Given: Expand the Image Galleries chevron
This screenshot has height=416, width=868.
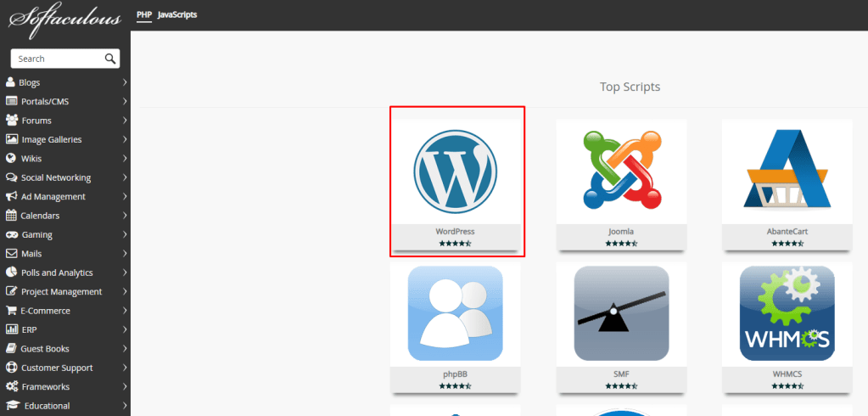Looking at the screenshot, I should tap(125, 139).
